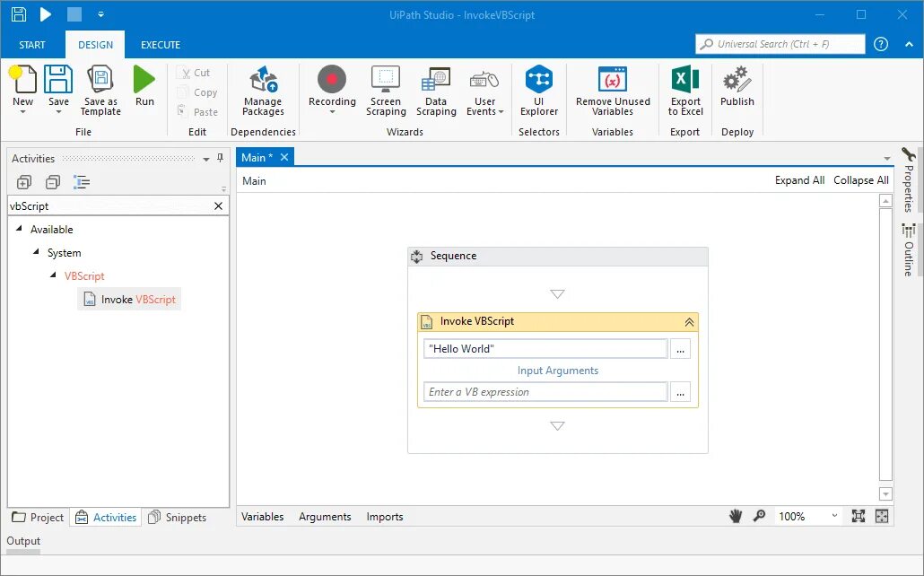Collapse the ribbon with chevron
Image resolution: width=924 pixels, height=576 pixels.
pyautogui.click(x=909, y=45)
